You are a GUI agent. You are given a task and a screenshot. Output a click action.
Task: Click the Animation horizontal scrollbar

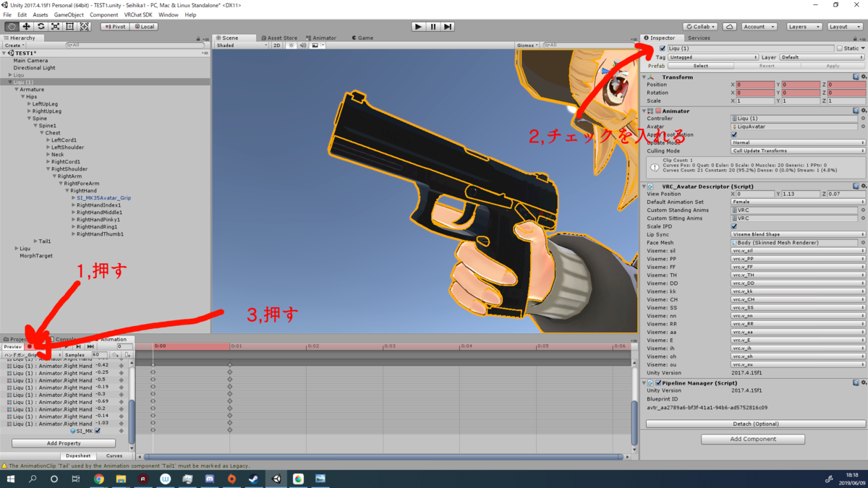pyautogui.click(x=383, y=457)
